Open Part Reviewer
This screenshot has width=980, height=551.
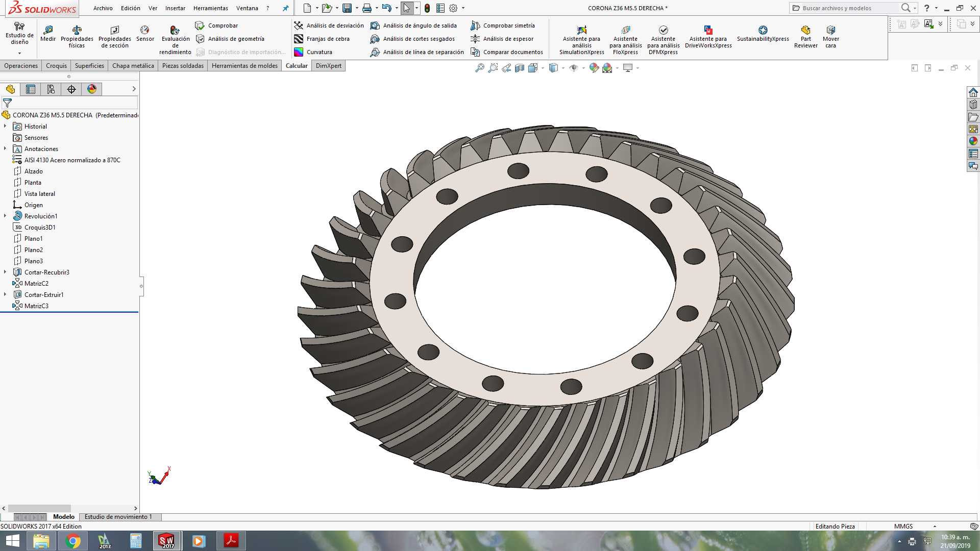tap(805, 37)
